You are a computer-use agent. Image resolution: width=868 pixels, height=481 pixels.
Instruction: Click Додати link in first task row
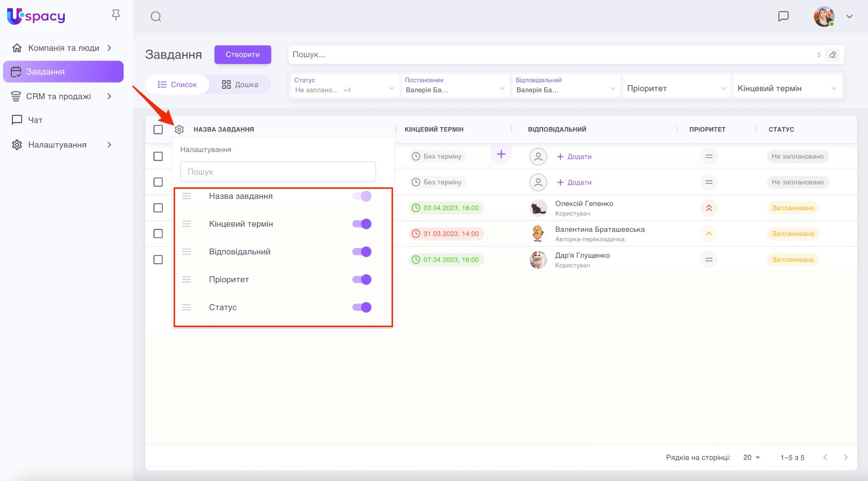(x=574, y=156)
